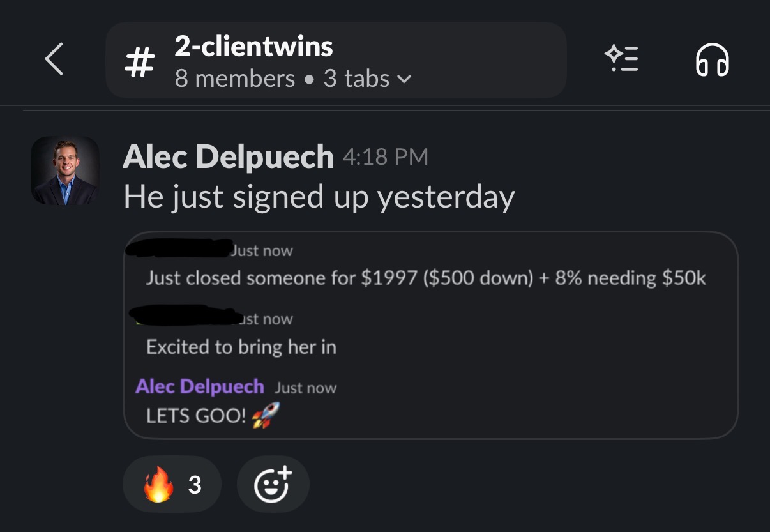Screen dimensions: 770x532
Task: Open Alec Delpuech's profile name in the message header
Action: pos(228,156)
